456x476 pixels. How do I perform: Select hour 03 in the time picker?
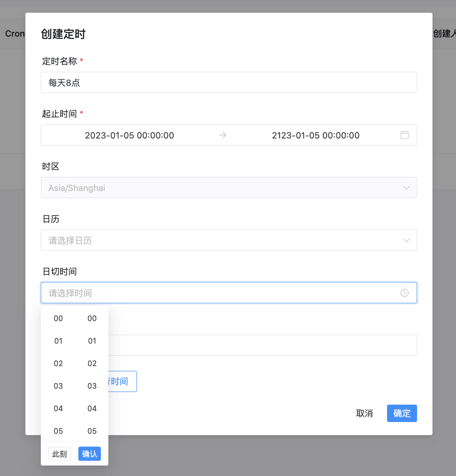coord(58,386)
